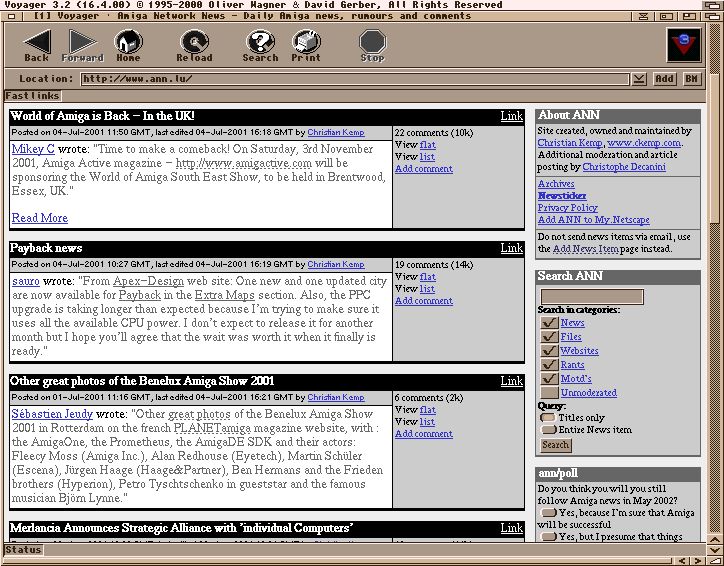Open the location URL history dropdown arrow
The image size is (724, 566).
(x=639, y=79)
